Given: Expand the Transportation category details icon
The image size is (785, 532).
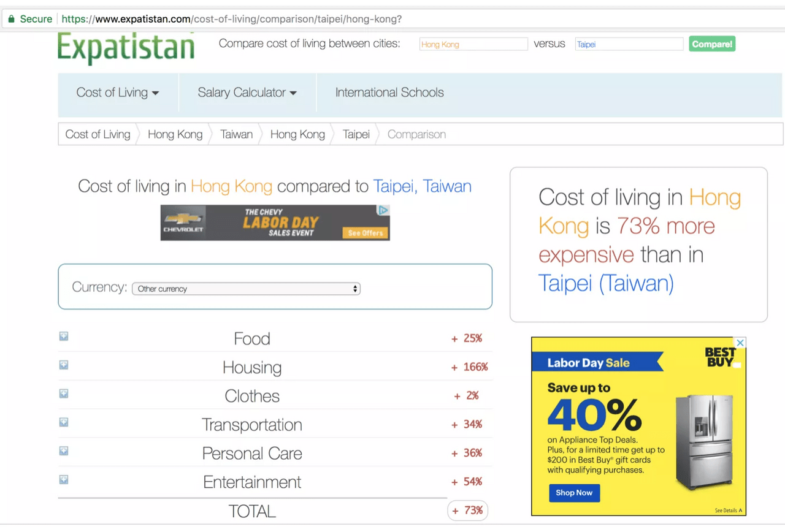Looking at the screenshot, I should [x=64, y=422].
